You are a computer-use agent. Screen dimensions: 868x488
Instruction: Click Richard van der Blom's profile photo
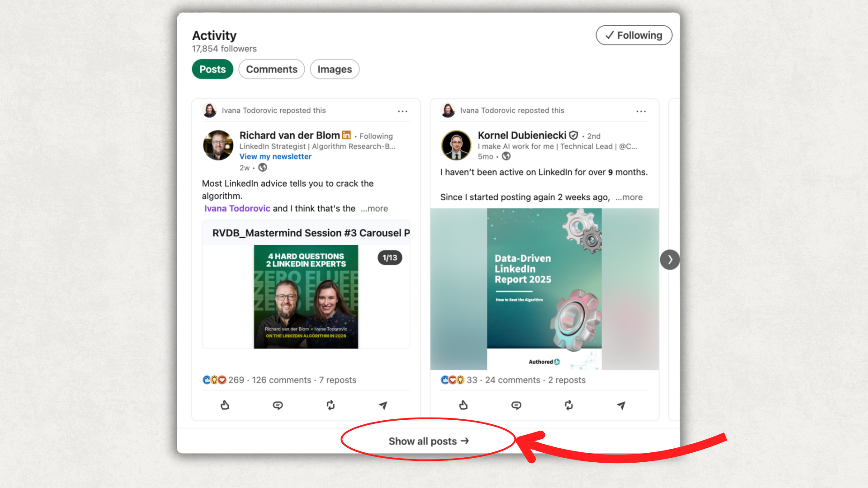218,145
